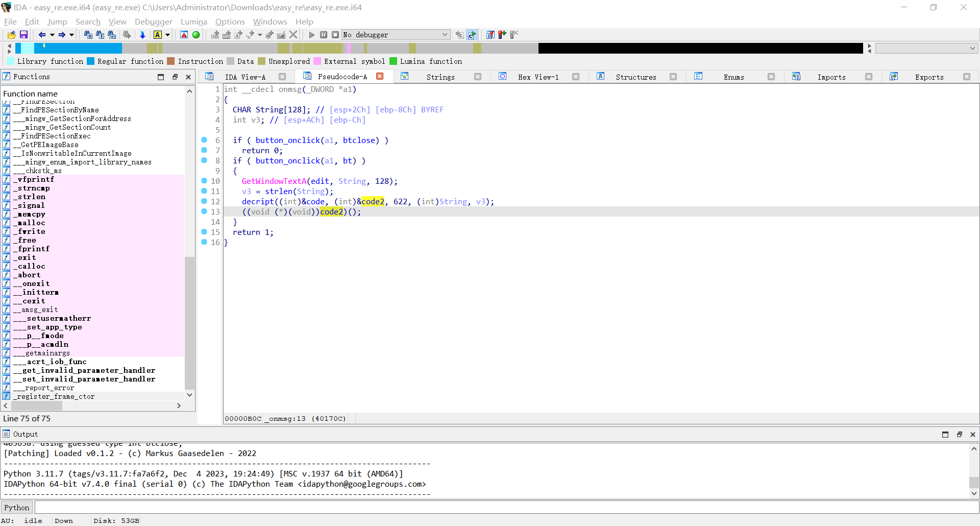Close the Output panel
Image resolution: width=980 pixels, height=526 pixels.
(973, 435)
